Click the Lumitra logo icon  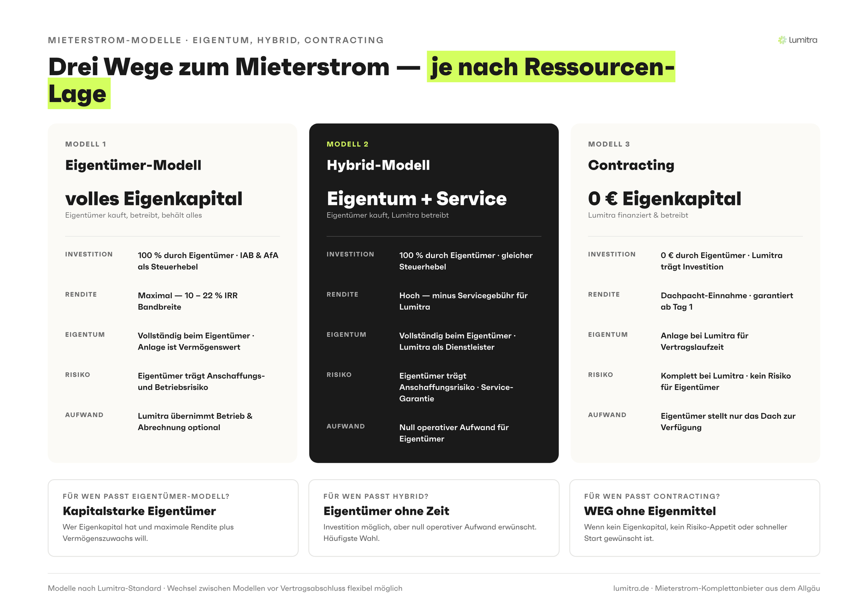click(x=782, y=40)
